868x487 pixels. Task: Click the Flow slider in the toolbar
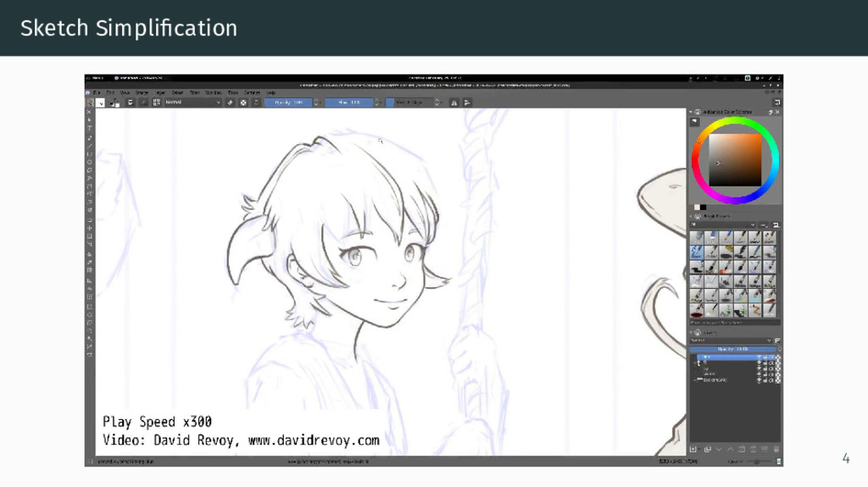[x=348, y=102]
